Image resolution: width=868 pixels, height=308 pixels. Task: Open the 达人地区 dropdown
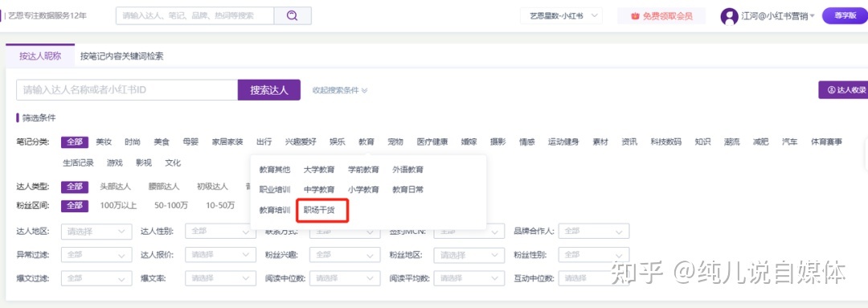click(x=96, y=231)
